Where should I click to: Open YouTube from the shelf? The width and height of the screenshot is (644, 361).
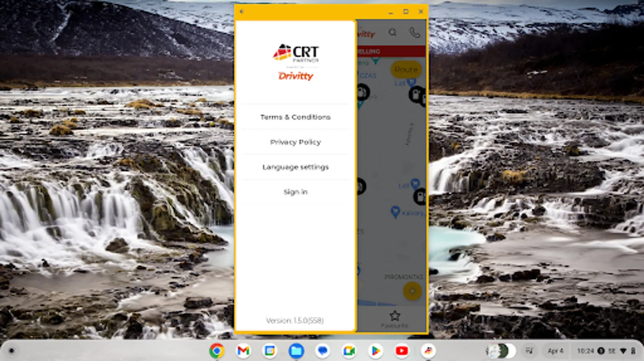tap(402, 351)
